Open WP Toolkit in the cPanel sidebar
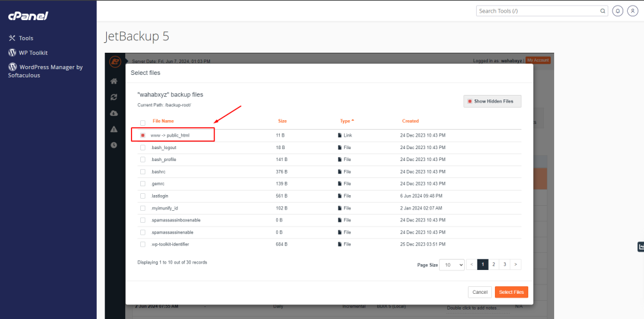 coord(33,53)
